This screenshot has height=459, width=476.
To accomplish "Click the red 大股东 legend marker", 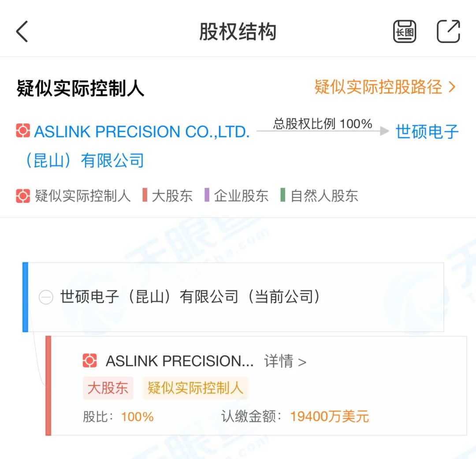I will point(145,195).
